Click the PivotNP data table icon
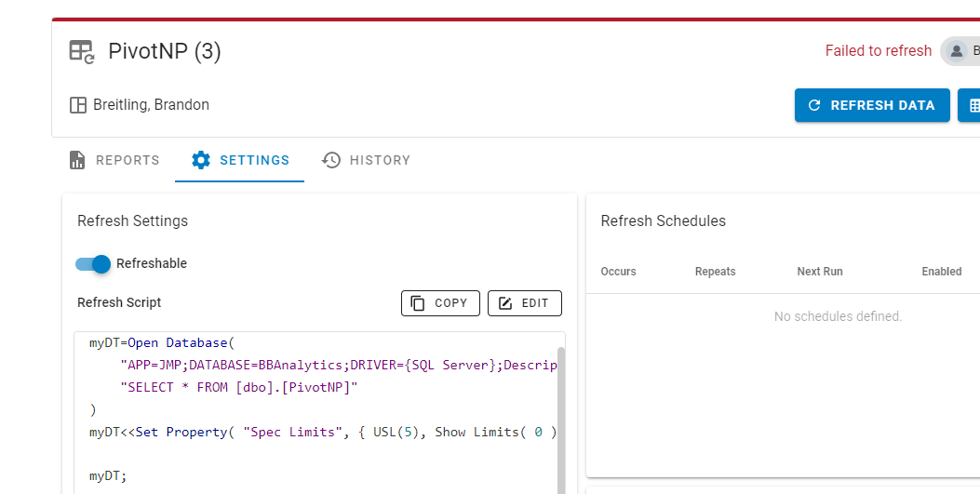Screen dimensions: 980x494 coord(82,51)
